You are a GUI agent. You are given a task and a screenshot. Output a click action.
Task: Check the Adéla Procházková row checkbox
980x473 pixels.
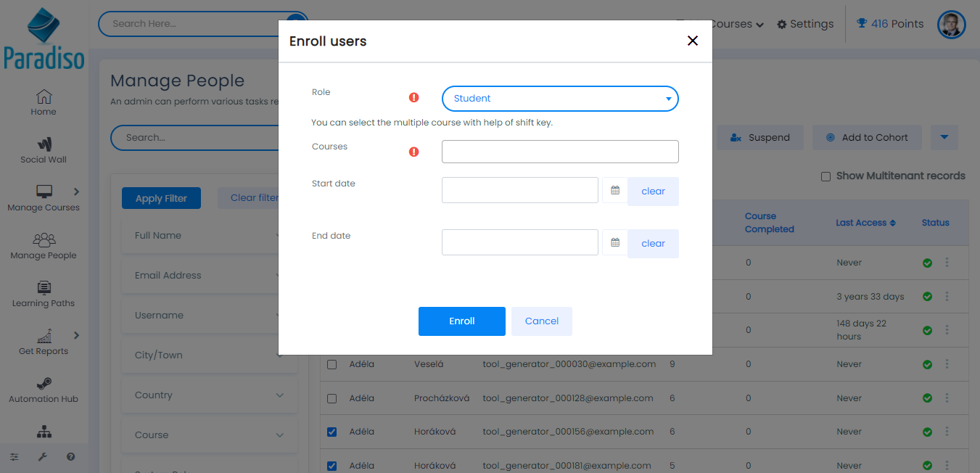pyautogui.click(x=332, y=398)
